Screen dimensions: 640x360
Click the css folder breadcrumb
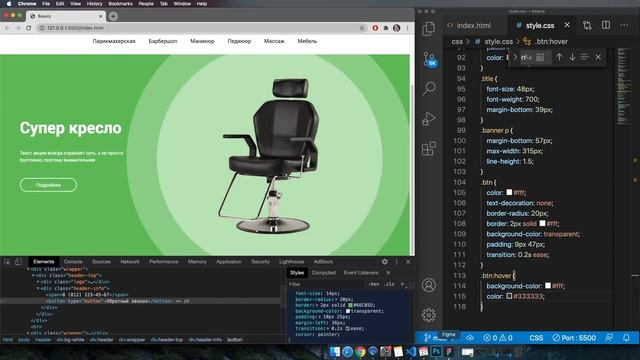[457, 42]
